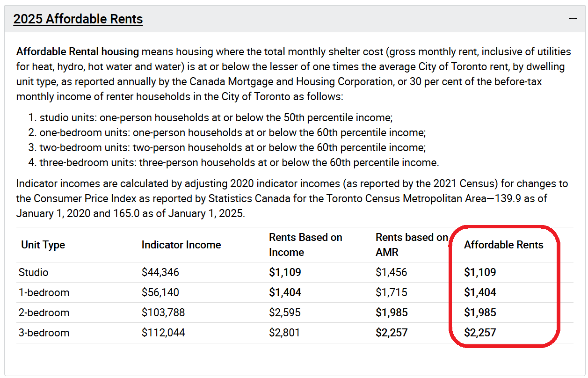This screenshot has height=378, width=588.
Task: Click the $2,801 income-based rent cell
Action: [284, 333]
